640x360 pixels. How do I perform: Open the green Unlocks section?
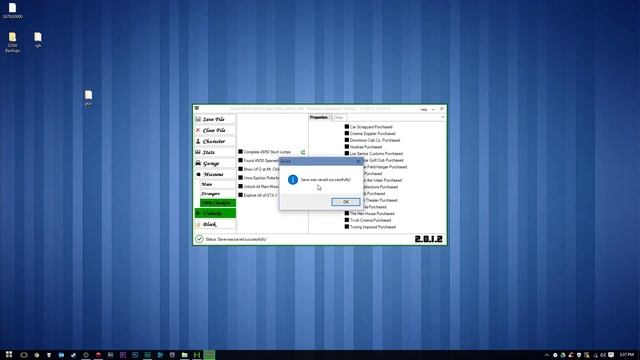215,213
